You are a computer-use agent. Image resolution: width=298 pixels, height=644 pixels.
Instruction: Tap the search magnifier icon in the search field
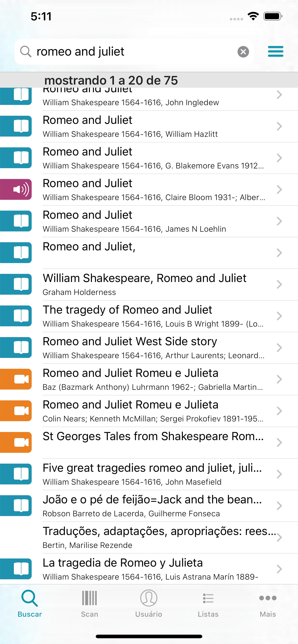[25, 52]
